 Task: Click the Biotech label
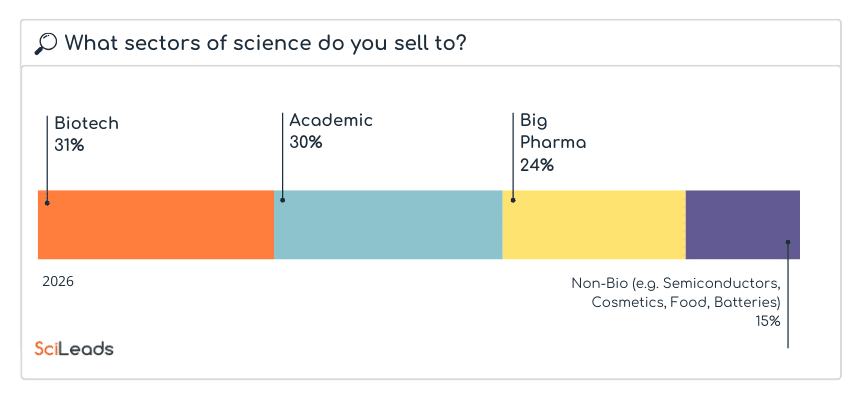(x=86, y=124)
